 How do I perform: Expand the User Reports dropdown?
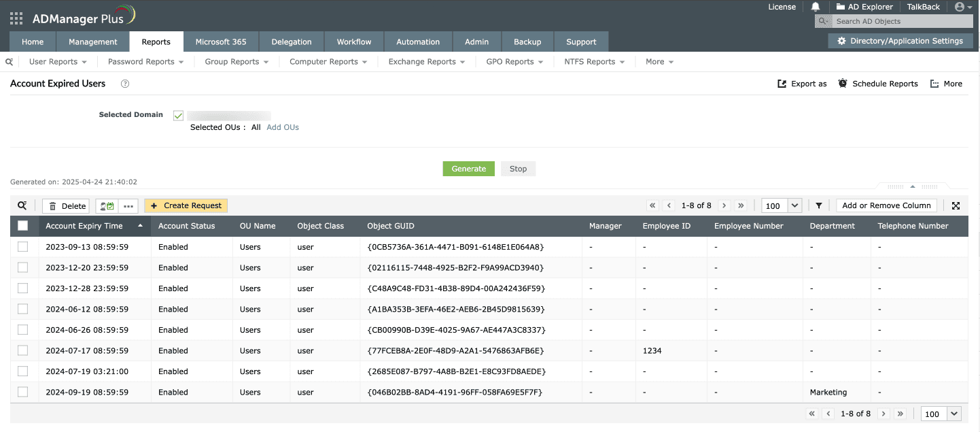click(x=57, y=61)
